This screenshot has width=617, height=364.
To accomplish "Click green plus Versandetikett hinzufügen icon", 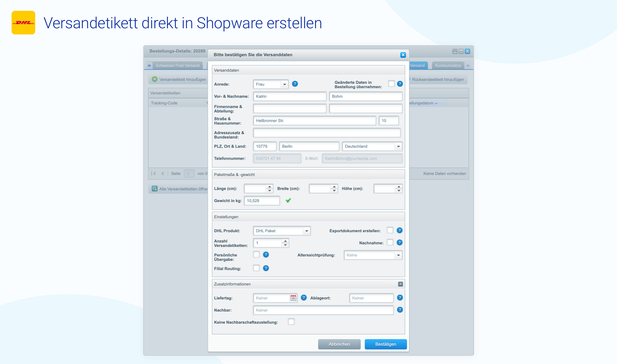I will pyautogui.click(x=155, y=79).
